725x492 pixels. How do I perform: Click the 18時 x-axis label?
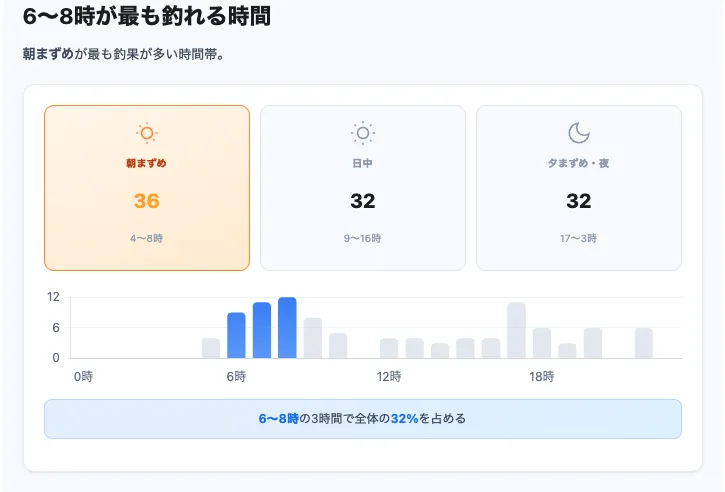tap(541, 376)
